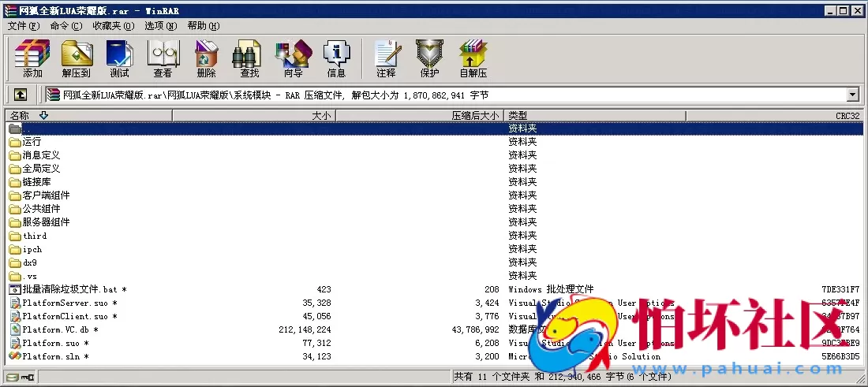Click the Windows 批处理文件 type cell
The height and width of the screenshot is (387, 868).
click(551, 290)
